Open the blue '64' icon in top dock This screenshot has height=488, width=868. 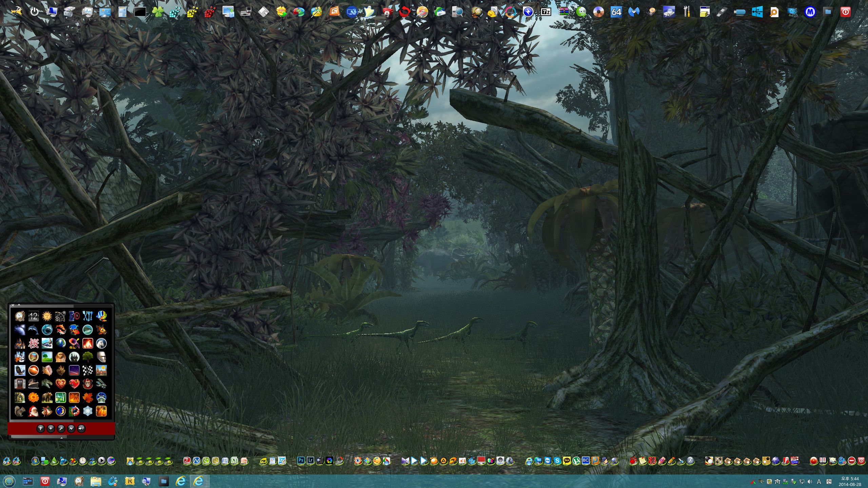click(x=616, y=12)
